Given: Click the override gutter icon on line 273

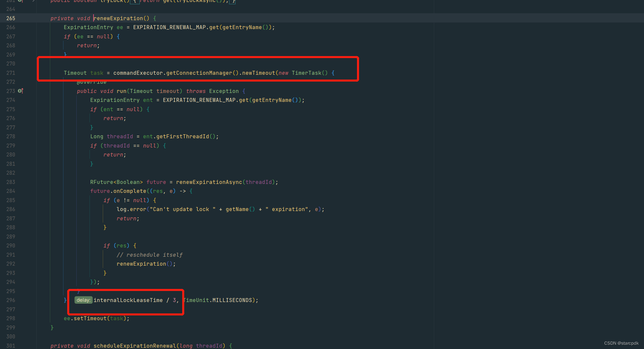Looking at the screenshot, I should [20, 91].
